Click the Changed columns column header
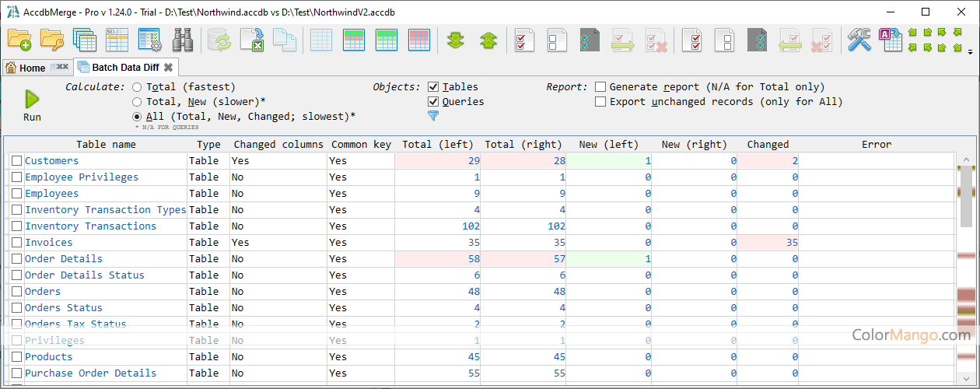Viewport: 980px width, 389px height. point(278,145)
